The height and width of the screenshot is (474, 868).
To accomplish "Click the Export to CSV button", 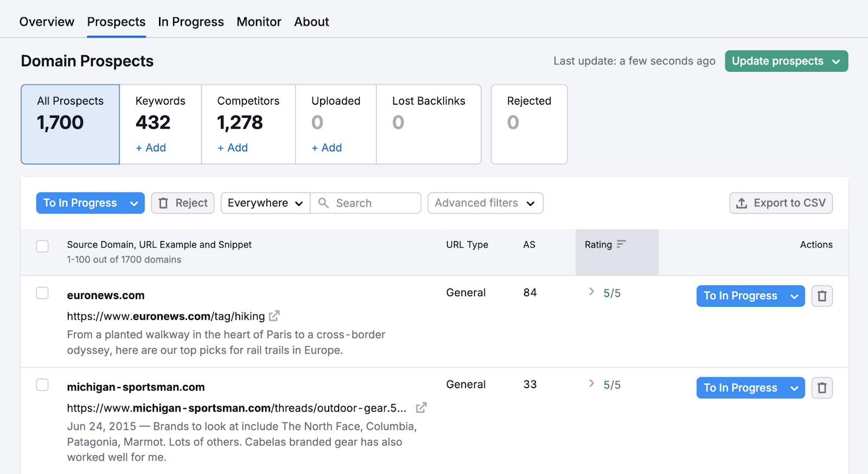I will click(781, 203).
